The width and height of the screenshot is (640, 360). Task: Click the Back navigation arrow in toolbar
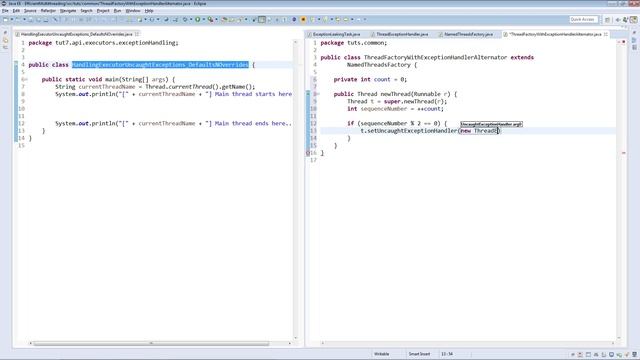pyautogui.click(x=346, y=19)
